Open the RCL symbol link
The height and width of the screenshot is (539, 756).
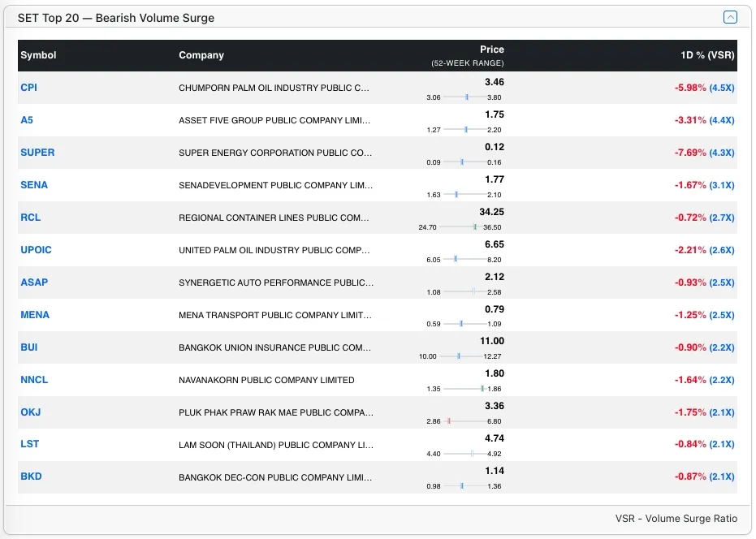coord(30,218)
